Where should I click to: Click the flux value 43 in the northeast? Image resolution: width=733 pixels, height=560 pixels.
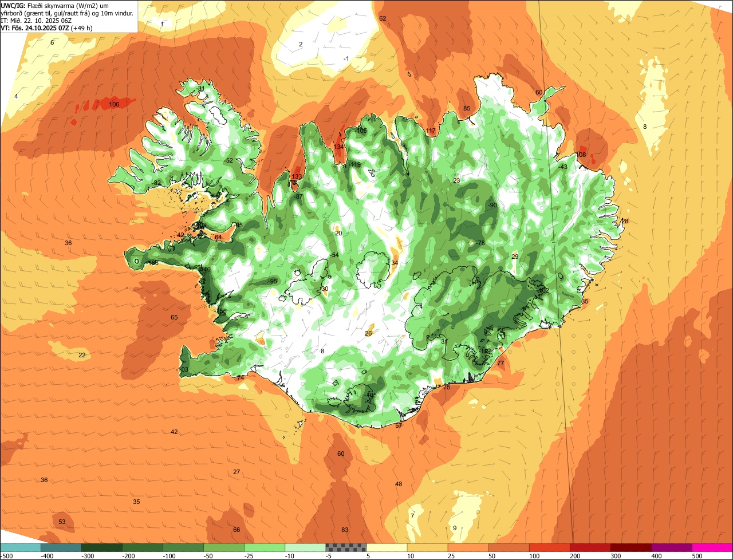(x=563, y=167)
